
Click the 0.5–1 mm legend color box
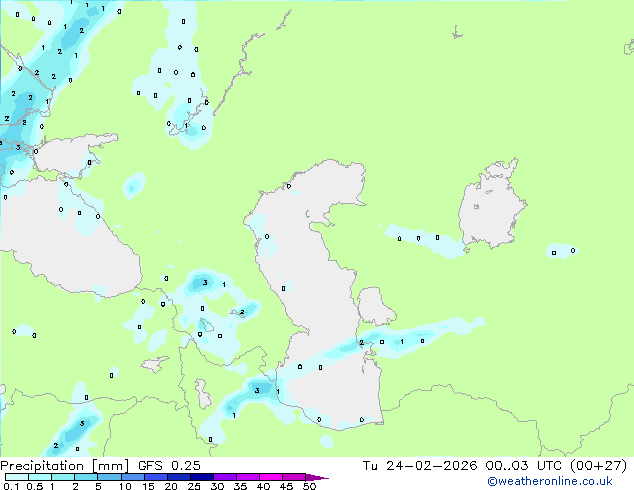coord(40,477)
